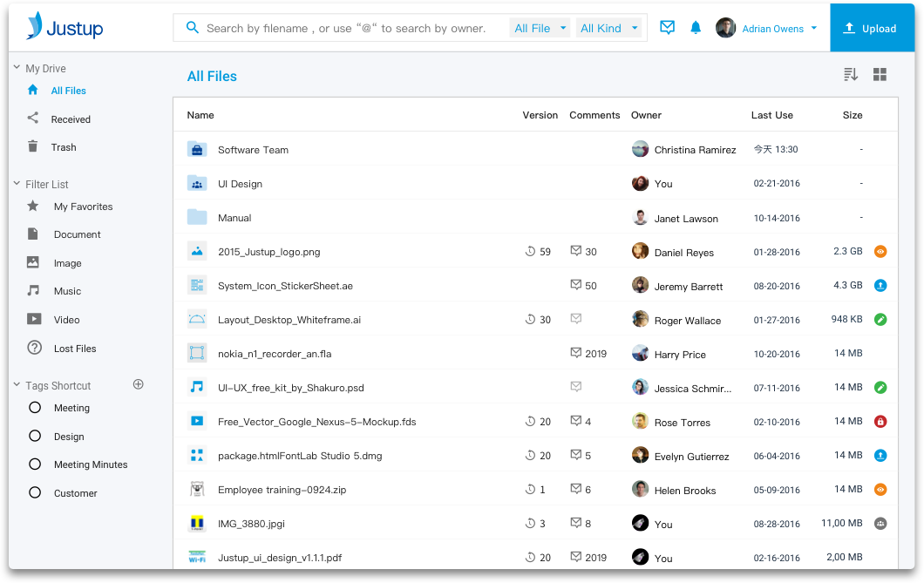This screenshot has height=583, width=924.
Task: Click the Upload button
Action: tap(872, 27)
